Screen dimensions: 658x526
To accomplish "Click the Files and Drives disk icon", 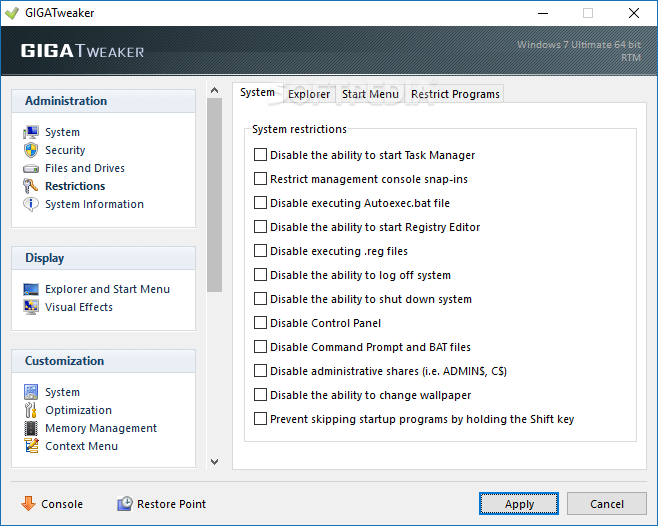I will 31,168.
